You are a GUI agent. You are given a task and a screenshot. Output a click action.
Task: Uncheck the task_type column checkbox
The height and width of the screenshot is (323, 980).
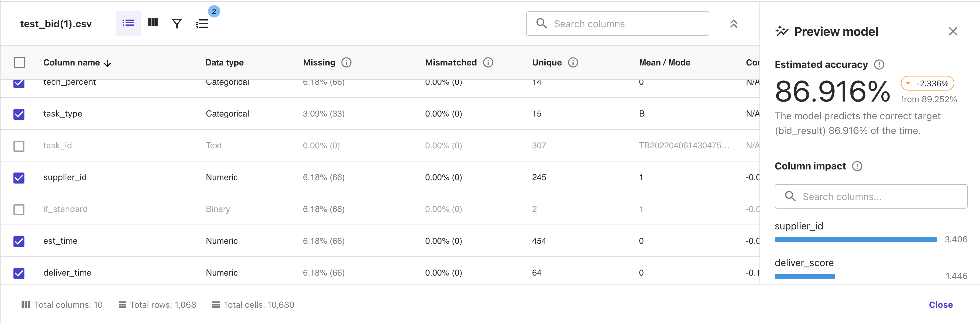coord(19,114)
